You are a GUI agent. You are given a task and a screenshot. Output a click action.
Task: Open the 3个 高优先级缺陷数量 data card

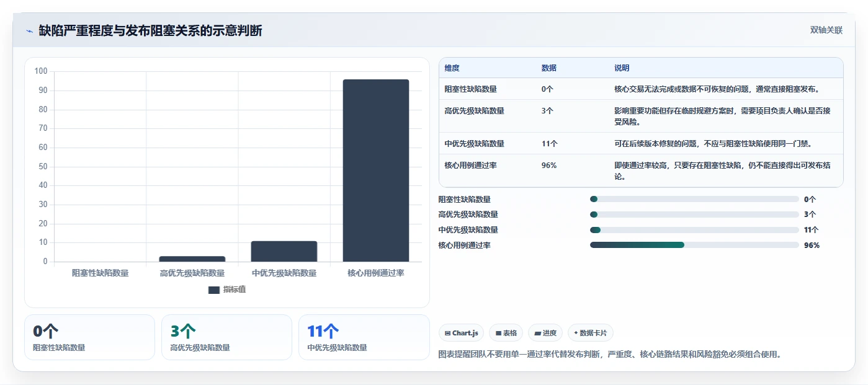point(226,337)
